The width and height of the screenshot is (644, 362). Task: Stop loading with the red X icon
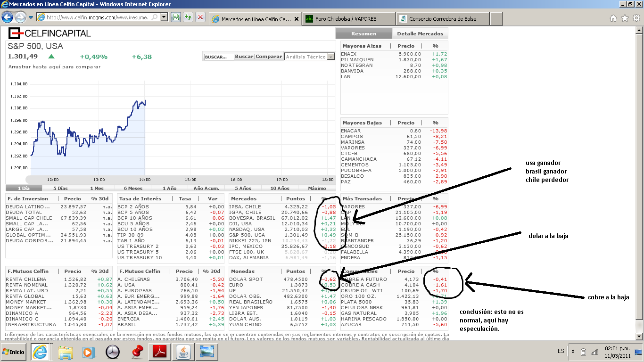click(200, 17)
